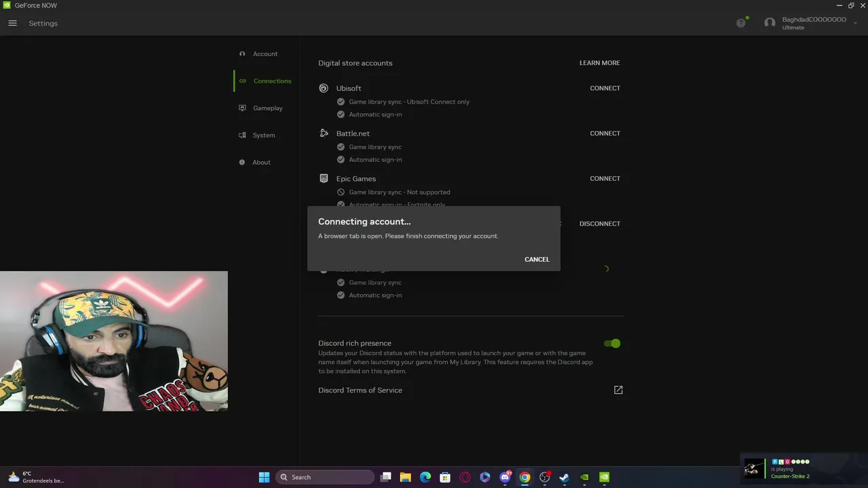
Task: Click the Battle.net logo icon
Action: (x=323, y=134)
